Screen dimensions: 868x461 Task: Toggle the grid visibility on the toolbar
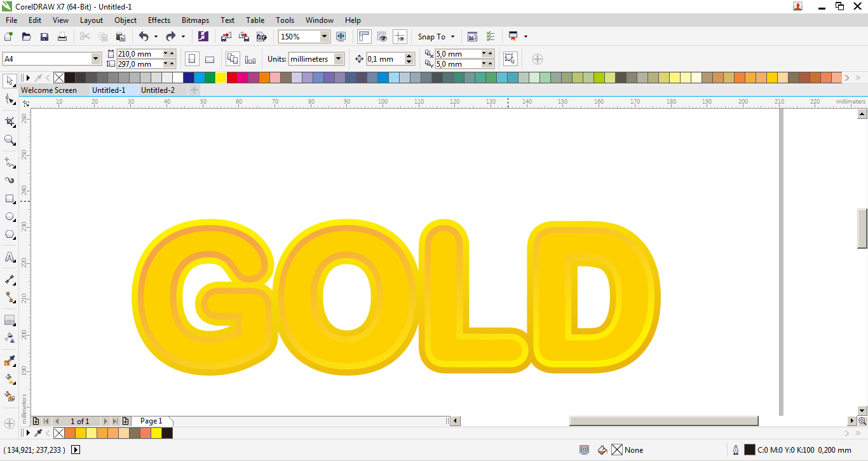coord(381,36)
